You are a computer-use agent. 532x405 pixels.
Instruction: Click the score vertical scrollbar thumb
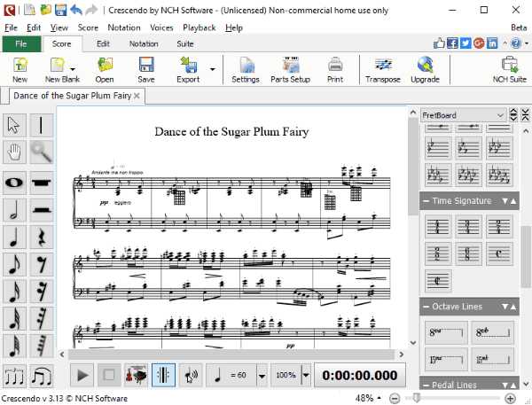(413, 167)
